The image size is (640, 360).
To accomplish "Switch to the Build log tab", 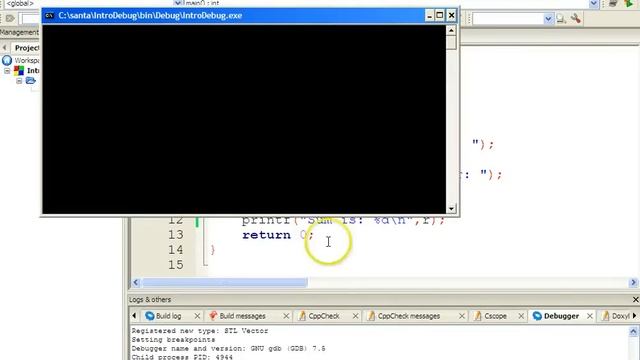I will click(x=168, y=316).
